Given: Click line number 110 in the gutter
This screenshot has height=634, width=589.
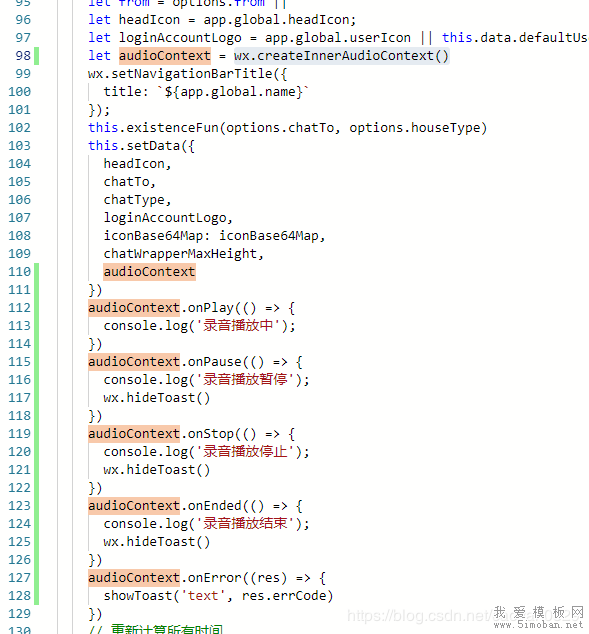Looking at the screenshot, I should tap(19, 271).
